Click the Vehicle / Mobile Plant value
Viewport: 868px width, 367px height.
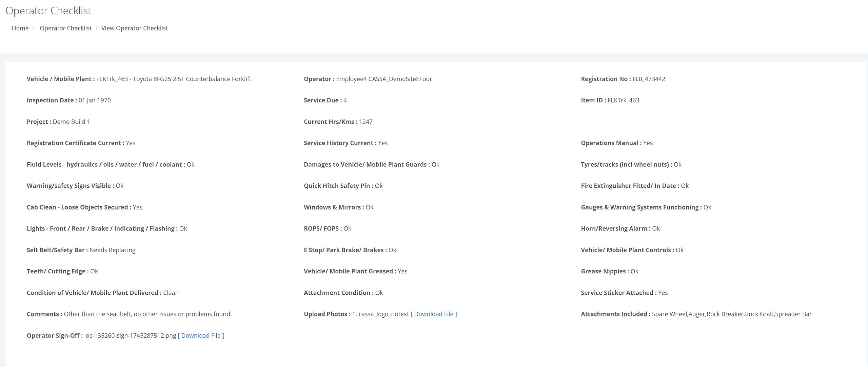click(x=174, y=79)
